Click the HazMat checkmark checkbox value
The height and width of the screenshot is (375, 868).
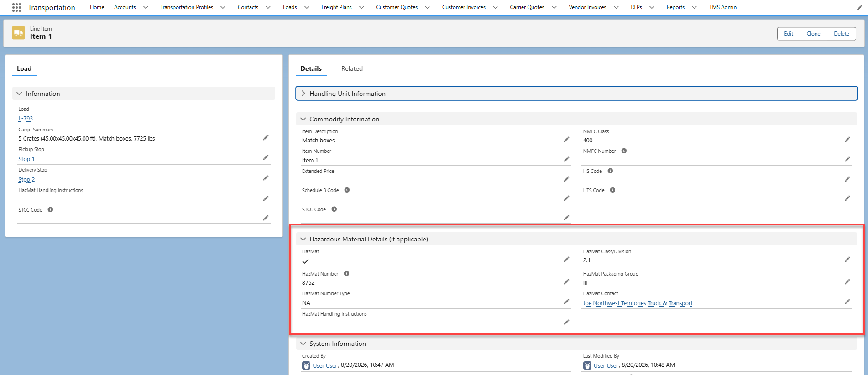pyautogui.click(x=305, y=261)
